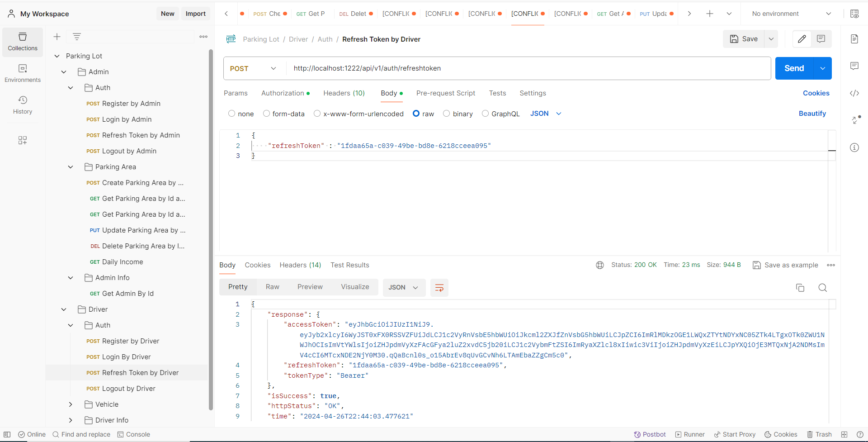
Task: Show the Visualize response view
Action: pos(355,287)
